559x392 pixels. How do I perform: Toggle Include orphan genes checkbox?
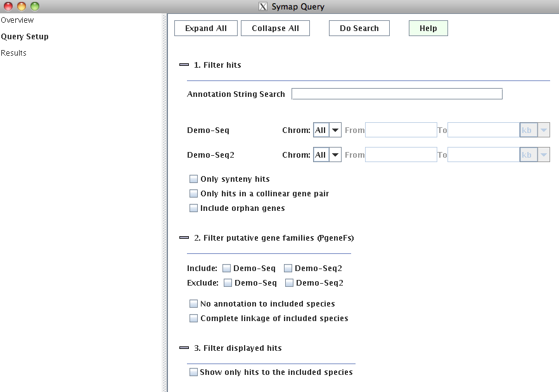click(193, 208)
